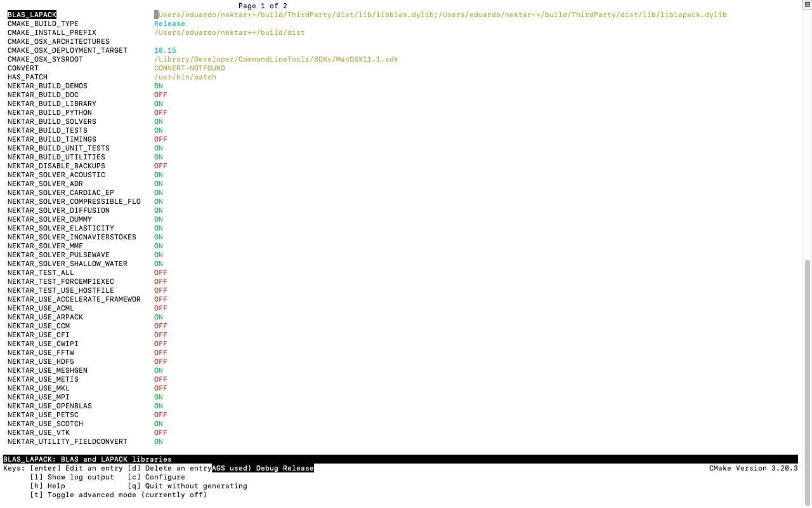
Task: Toggle the NEKTAR_BUILD_PYTHON OFF value
Action: pos(160,112)
